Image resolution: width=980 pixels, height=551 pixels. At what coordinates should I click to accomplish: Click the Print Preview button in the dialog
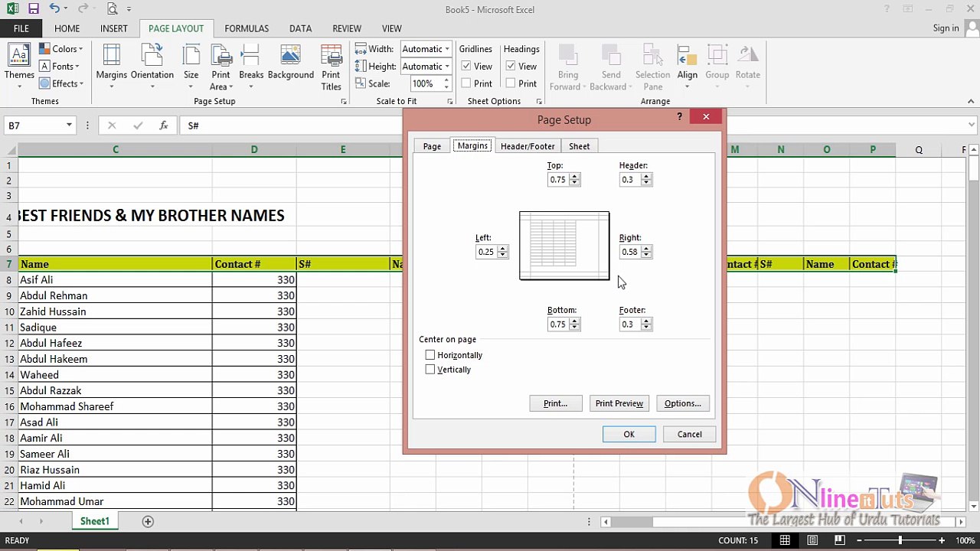click(x=619, y=403)
